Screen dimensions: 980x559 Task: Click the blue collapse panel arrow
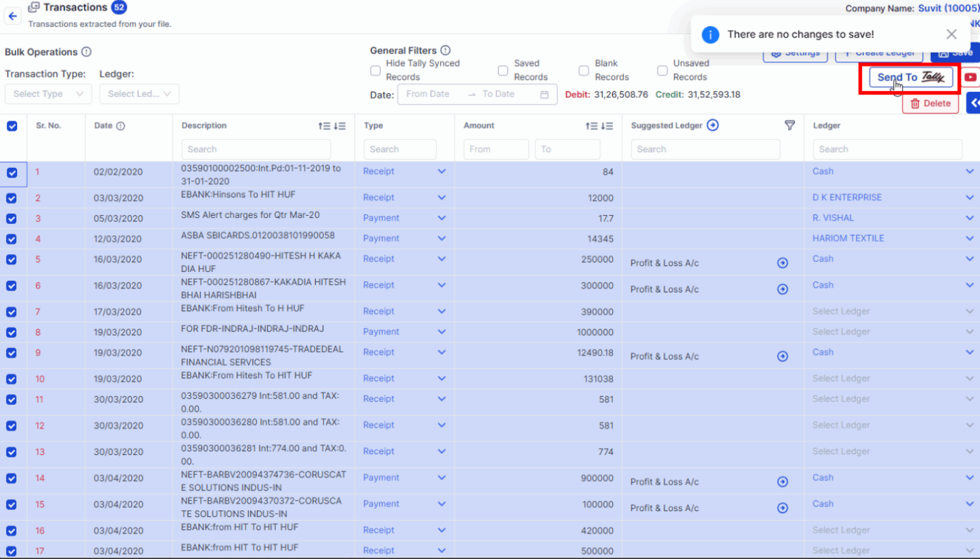click(x=973, y=103)
